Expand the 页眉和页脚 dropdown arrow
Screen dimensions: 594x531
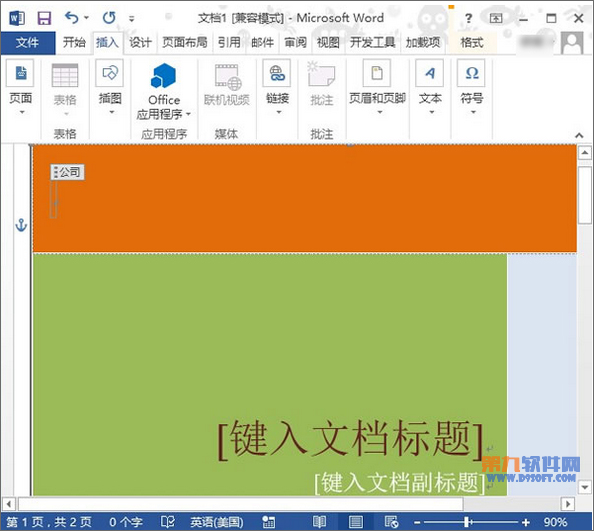point(380,112)
